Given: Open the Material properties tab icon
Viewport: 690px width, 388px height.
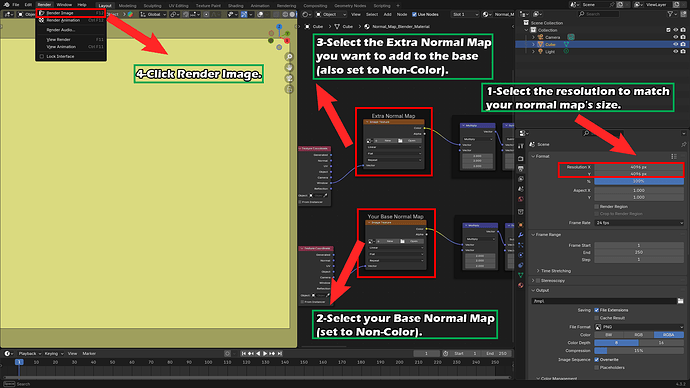Looking at the screenshot, I should pyautogui.click(x=521, y=286).
